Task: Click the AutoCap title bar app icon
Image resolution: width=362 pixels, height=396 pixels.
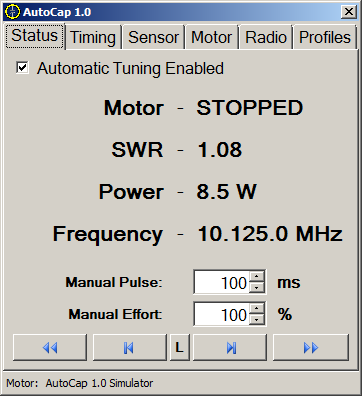Action: click(x=13, y=12)
